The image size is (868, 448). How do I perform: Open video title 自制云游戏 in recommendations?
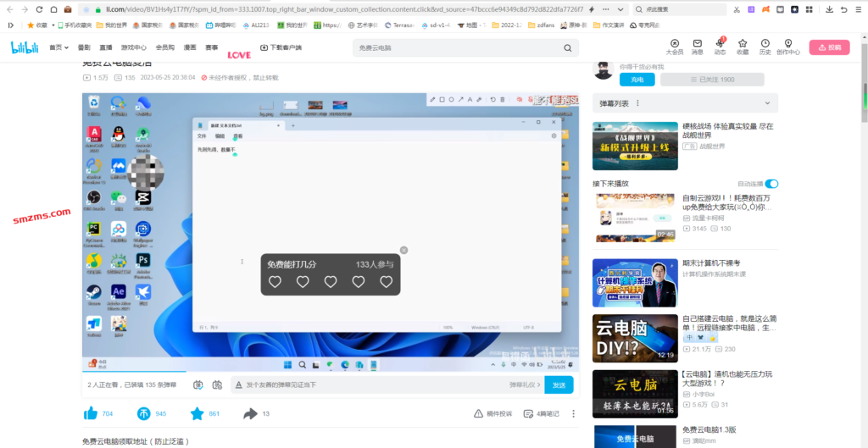point(727,202)
